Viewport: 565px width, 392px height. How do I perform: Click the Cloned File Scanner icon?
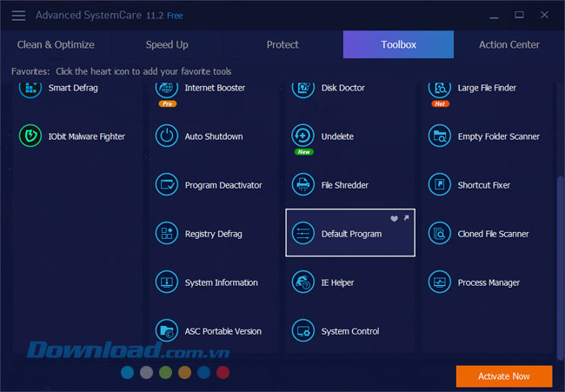pos(440,233)
